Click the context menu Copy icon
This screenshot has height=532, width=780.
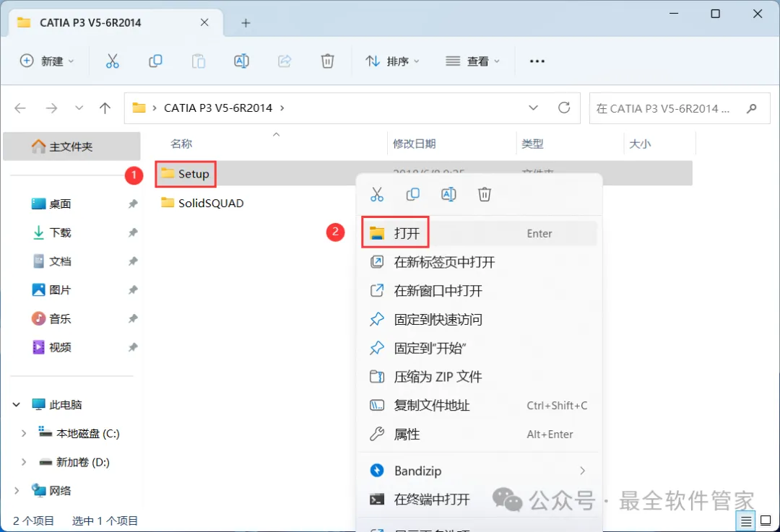pos(413,194)
